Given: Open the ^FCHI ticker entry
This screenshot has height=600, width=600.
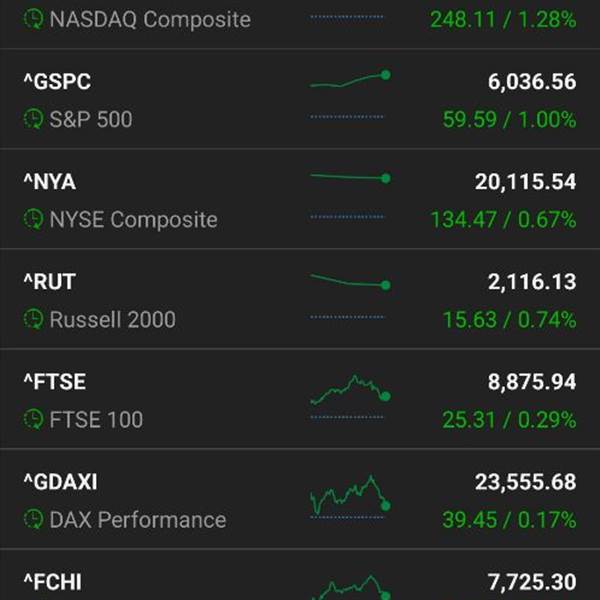Looking at the screenshot, I should point(53,582).
